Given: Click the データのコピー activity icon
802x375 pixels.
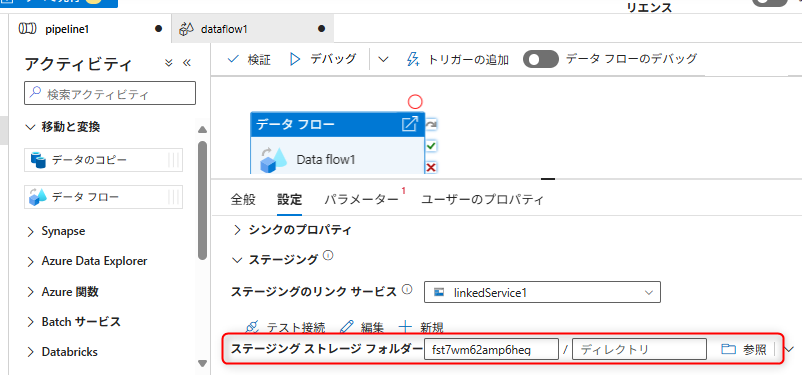Looking at the screenshot, I should tap(38, 160).
